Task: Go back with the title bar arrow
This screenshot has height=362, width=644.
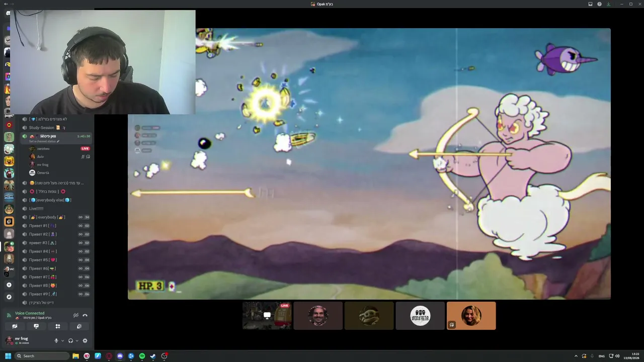Action: (x=5, y=4)
